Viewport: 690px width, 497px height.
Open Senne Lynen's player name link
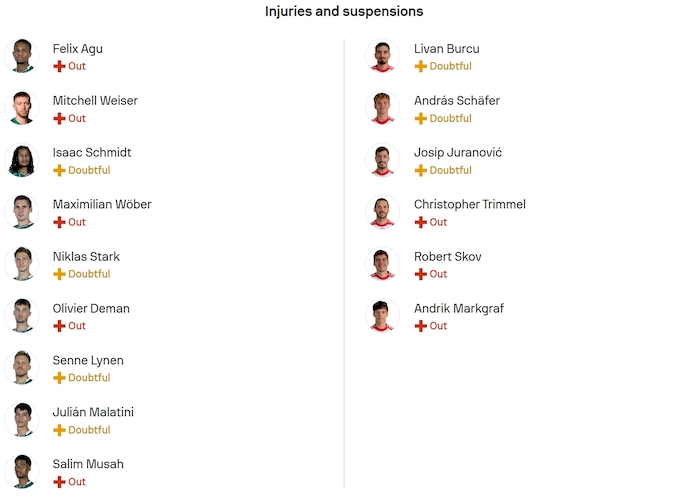point(88,360)
